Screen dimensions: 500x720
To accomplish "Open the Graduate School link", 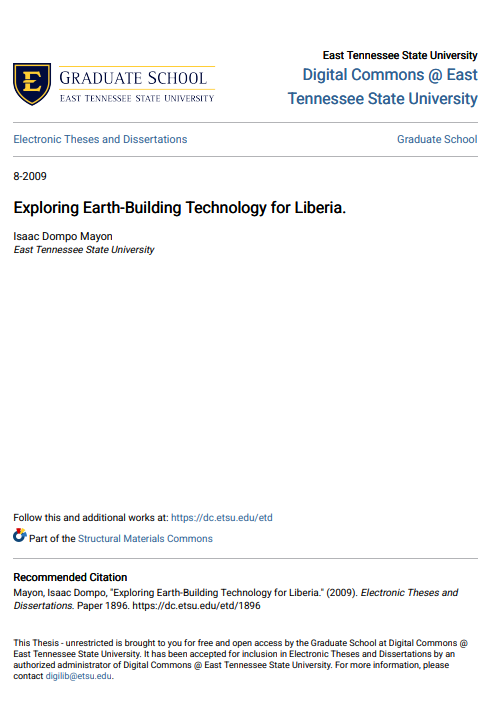I will [x=437, y=139].
